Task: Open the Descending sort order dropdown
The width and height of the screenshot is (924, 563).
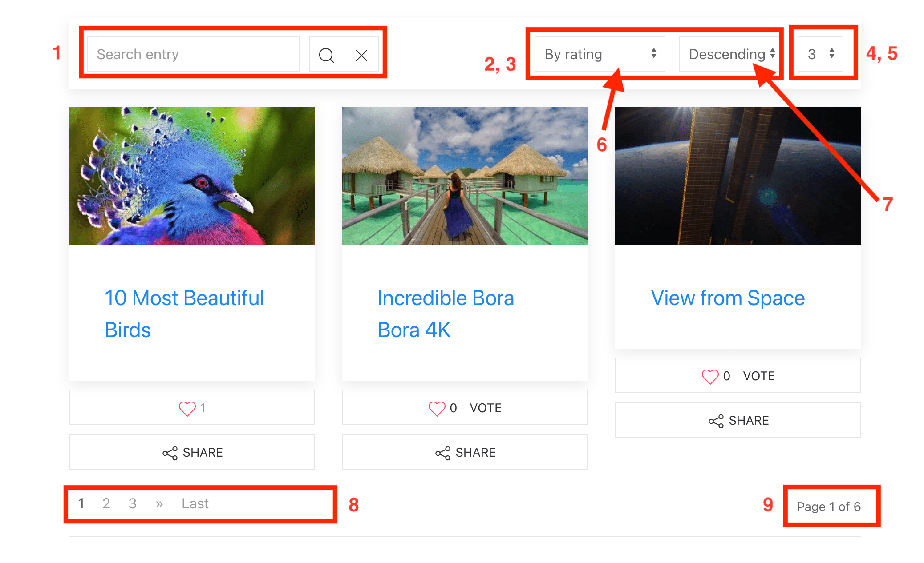Action: 729,54
